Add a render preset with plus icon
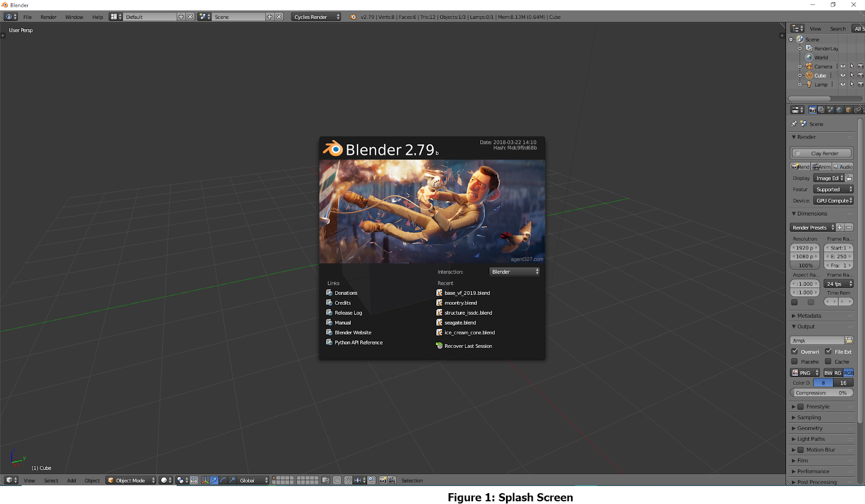Image resolution: width=865 pixels, height=504 pixels. coord(840,227)
